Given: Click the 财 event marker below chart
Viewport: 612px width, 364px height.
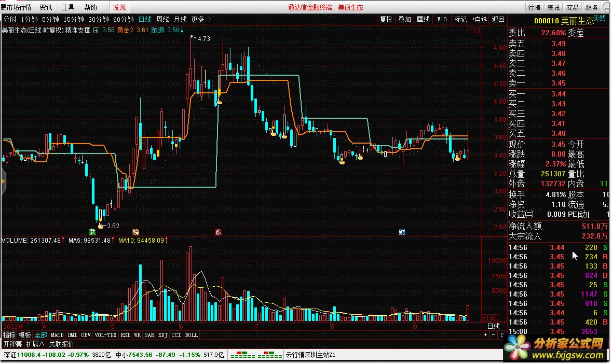Looking at the screenshot, I should 402,232.
